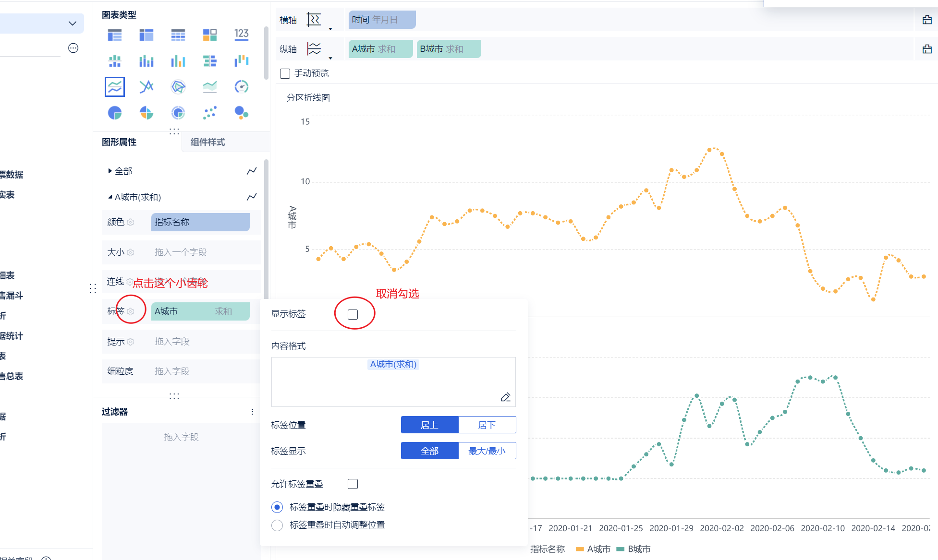Select 标签重叠时自动调整位置 radio option
The image size is (938, 560).
tap(277, 525)
